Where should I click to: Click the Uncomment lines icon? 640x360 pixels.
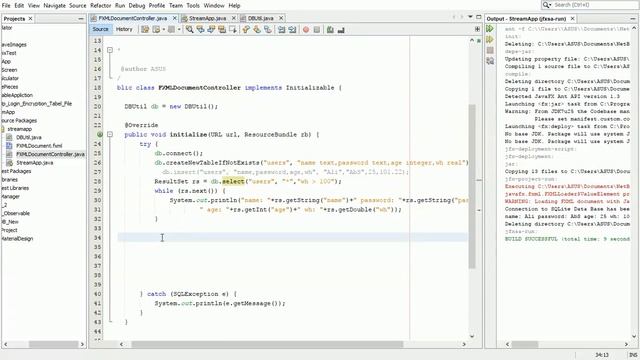tap(341, 29)
